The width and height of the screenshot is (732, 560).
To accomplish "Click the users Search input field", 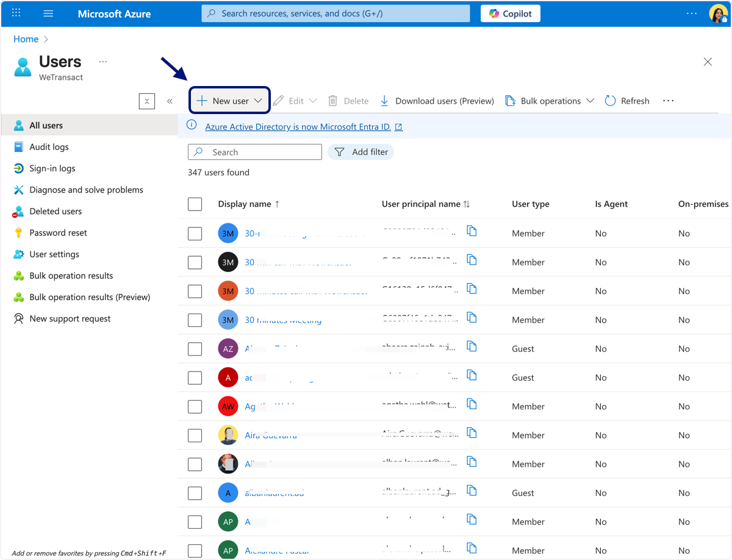I will pos(255,152).
